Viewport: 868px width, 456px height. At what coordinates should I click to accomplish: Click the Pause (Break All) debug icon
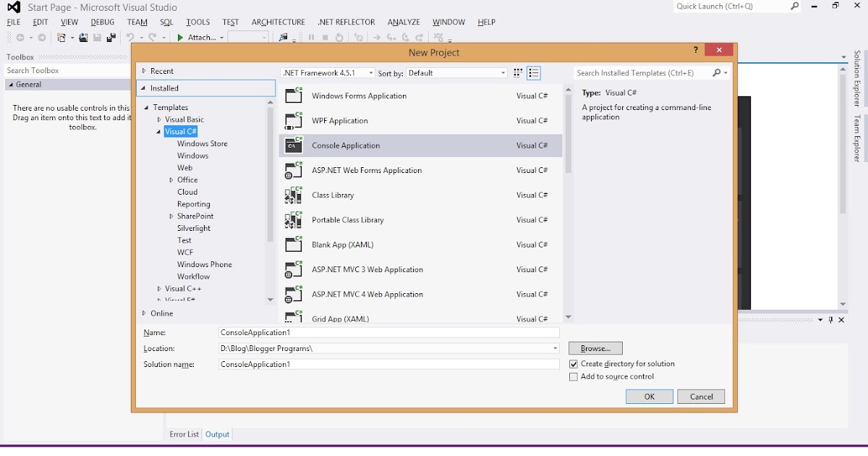click(x=312, y=38)
